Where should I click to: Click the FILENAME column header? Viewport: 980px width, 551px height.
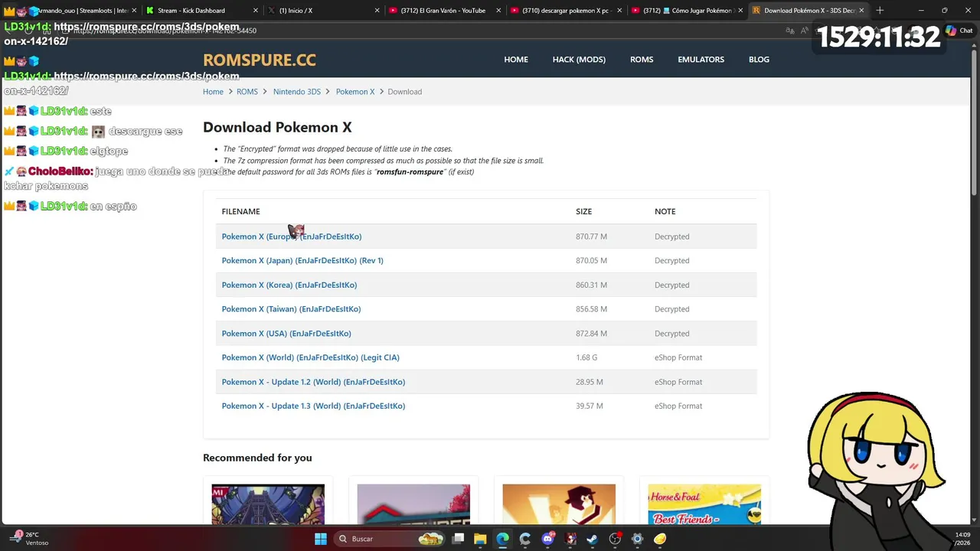coord(240,211)
